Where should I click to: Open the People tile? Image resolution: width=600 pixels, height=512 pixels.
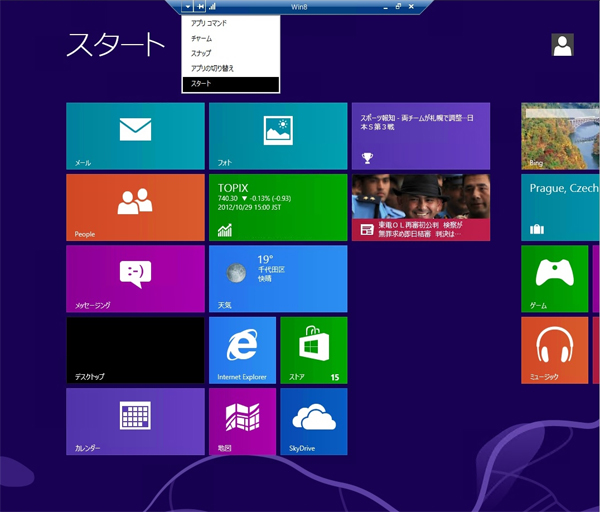(135, 207)
